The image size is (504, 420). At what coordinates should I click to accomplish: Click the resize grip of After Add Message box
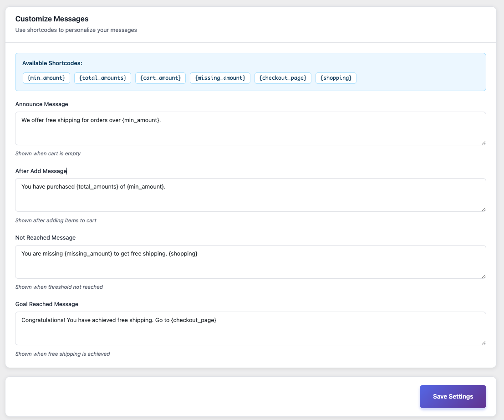[x=484, y=210]
